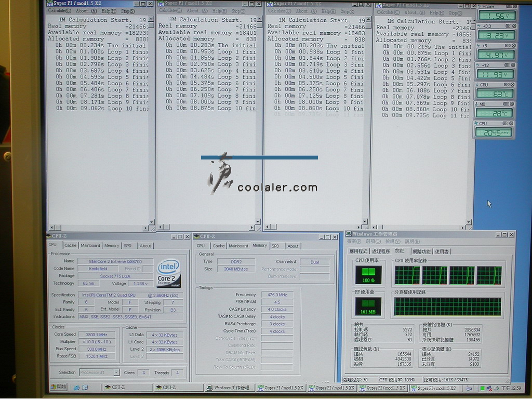Click the CPU usage 100% gauge
Screen dimensions: 532x399
pos(368,274)
